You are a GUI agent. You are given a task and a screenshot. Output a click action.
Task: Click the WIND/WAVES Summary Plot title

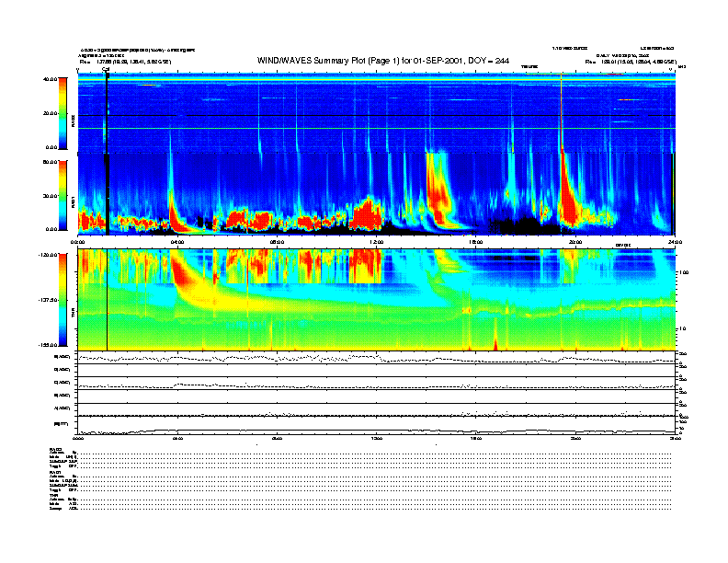pyautogui.click(x=383, y=61)
